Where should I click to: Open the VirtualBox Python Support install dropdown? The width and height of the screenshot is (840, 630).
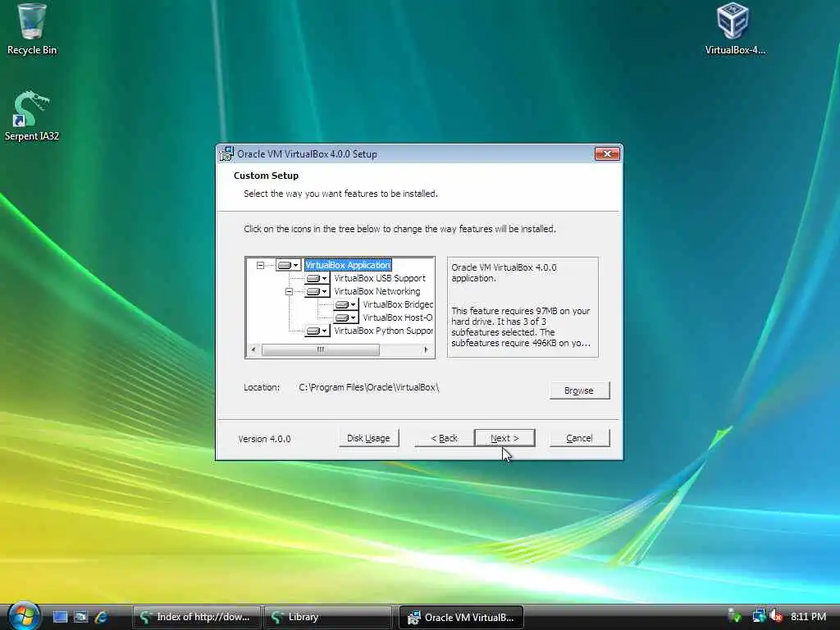click(x=317, y=331)
